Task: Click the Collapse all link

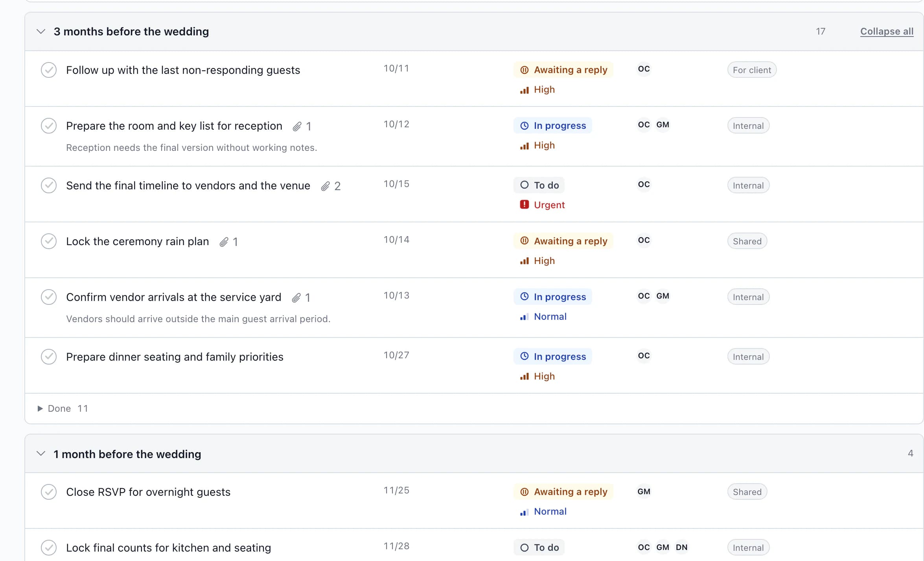Action: click(x=887, y=31)
